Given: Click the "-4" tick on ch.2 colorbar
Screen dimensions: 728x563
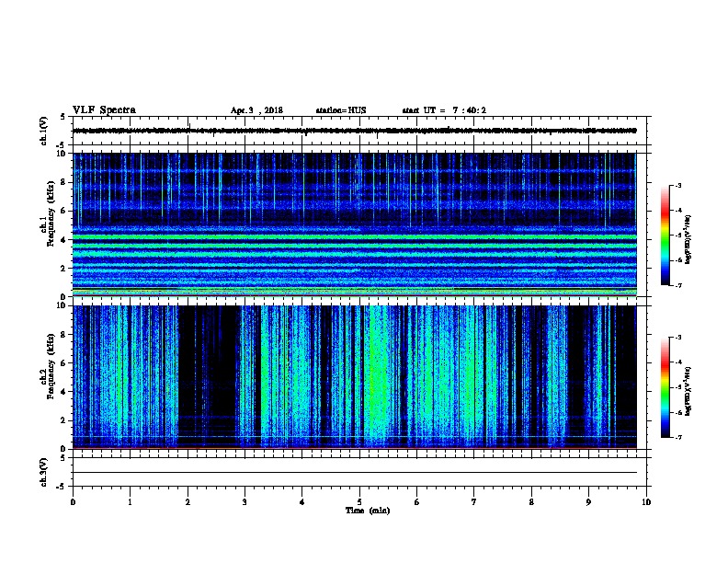Looking at the screenshot, I should click(677, 362).
